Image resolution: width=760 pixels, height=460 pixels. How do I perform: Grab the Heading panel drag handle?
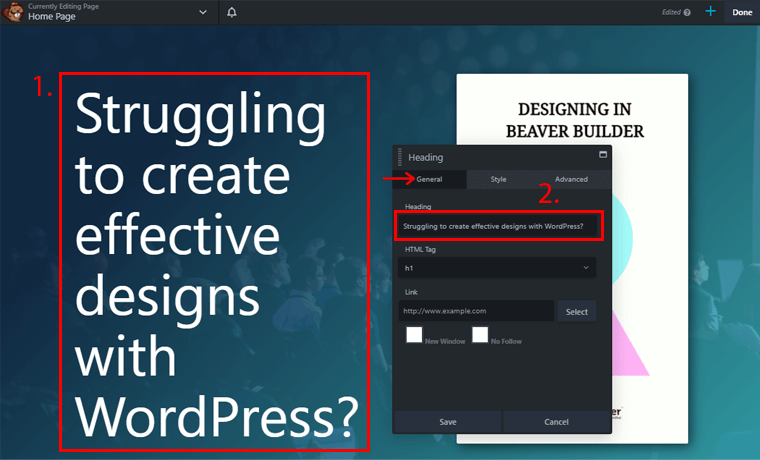click(x=400, y=157)
